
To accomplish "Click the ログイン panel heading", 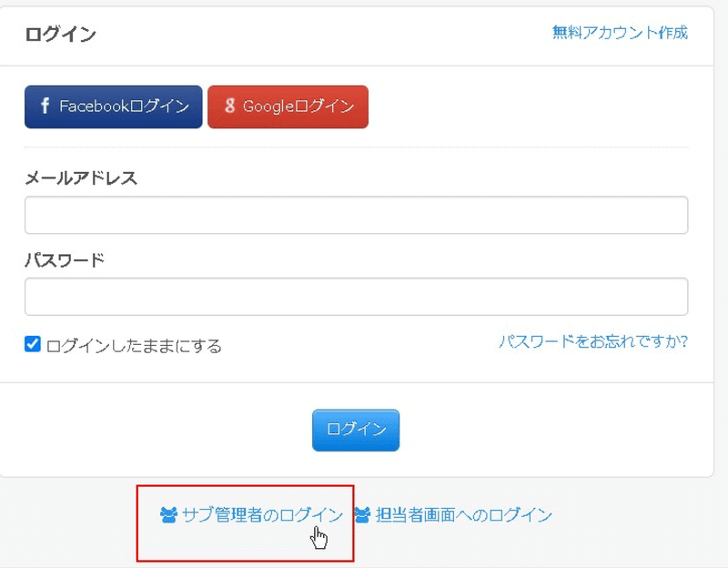I will [60, 34].
